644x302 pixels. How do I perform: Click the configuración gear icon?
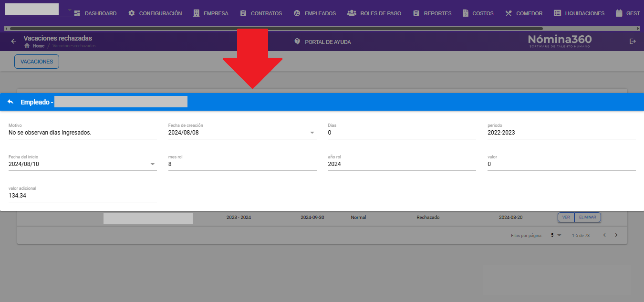[x=132, y=13]
